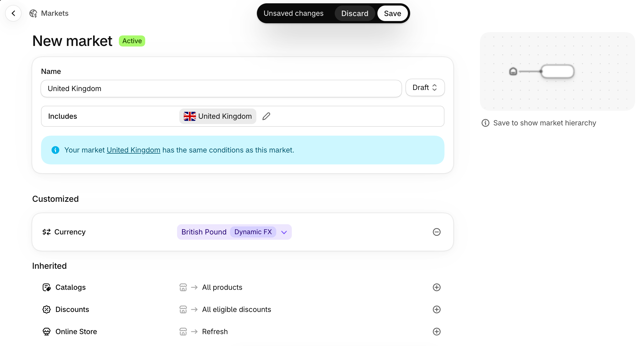
Task: Save the unsaved changes
Action: point(392,13)
